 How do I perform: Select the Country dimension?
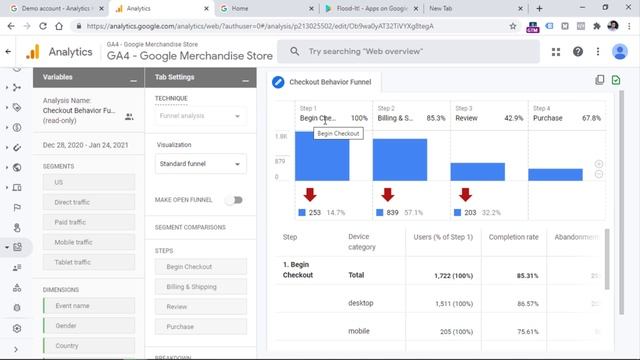(89, 346)
